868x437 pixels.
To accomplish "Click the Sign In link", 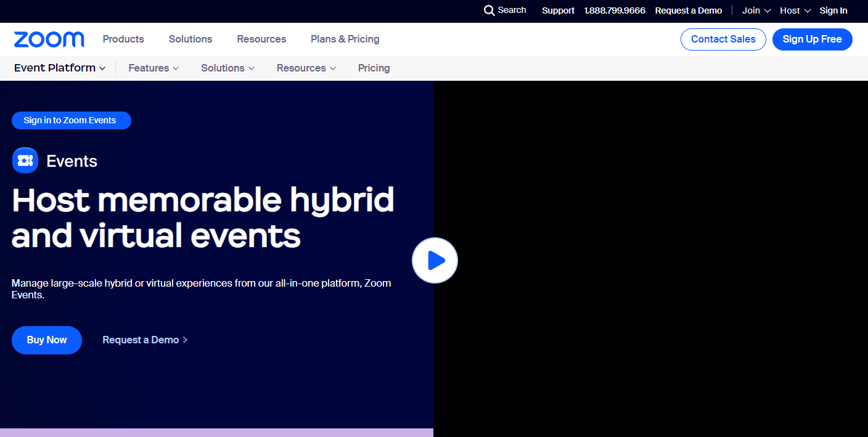I will (833, 10).
